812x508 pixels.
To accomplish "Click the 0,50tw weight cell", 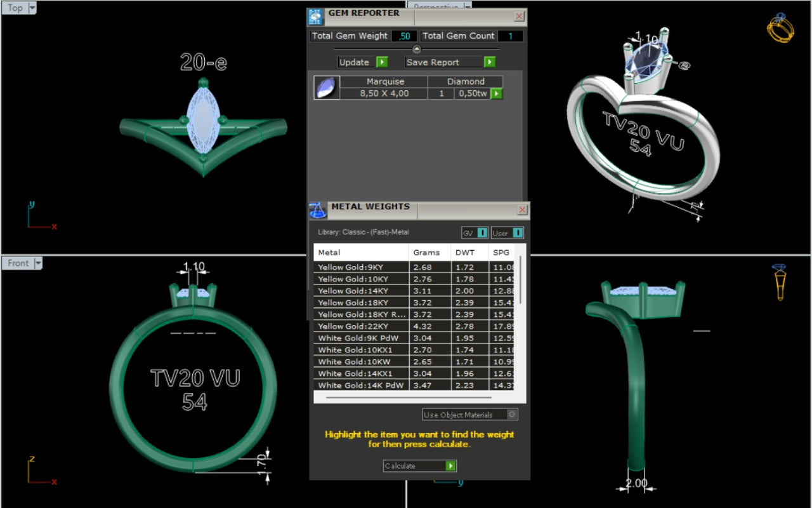I will tap(473, 94).
